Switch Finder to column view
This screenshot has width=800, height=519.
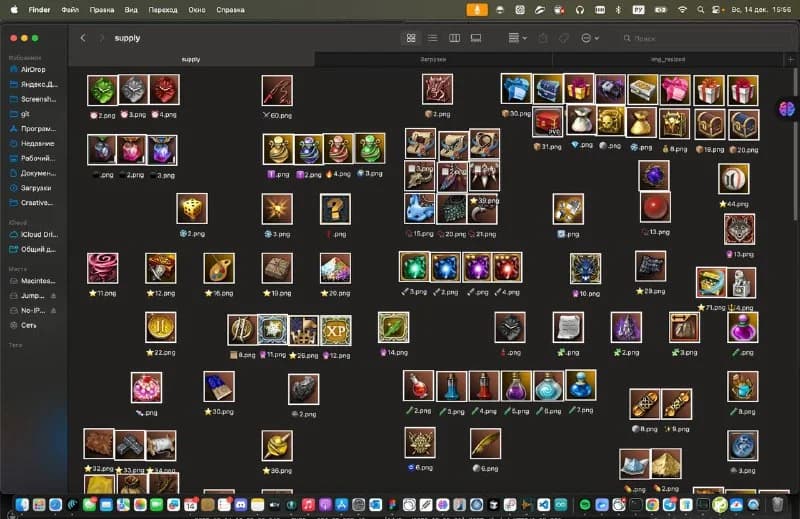(x=454, y=38)
